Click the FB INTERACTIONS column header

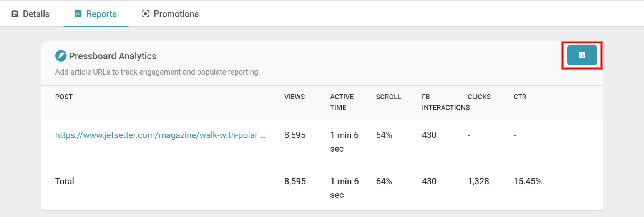point(446,102)
